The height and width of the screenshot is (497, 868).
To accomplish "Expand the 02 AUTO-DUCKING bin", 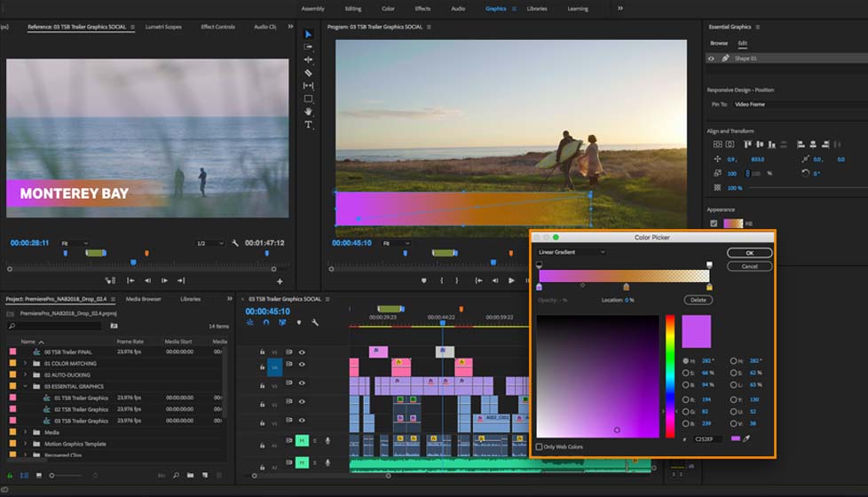I will [25, 375].
